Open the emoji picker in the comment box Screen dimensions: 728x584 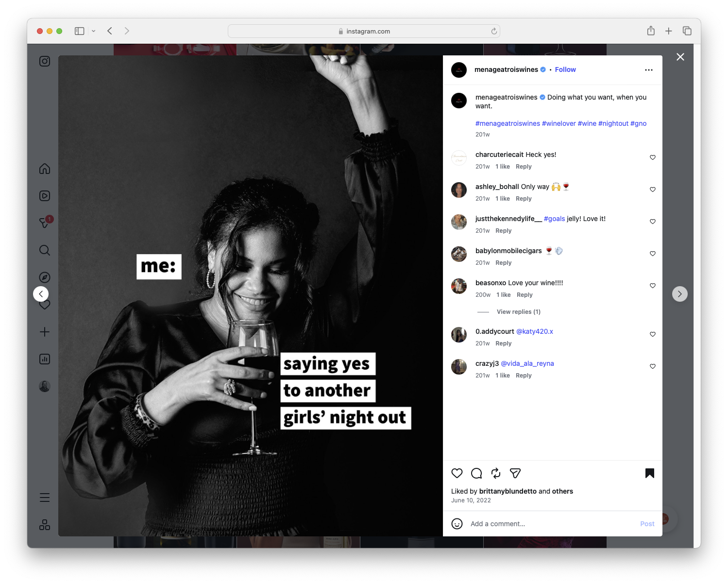pos(457,524)
